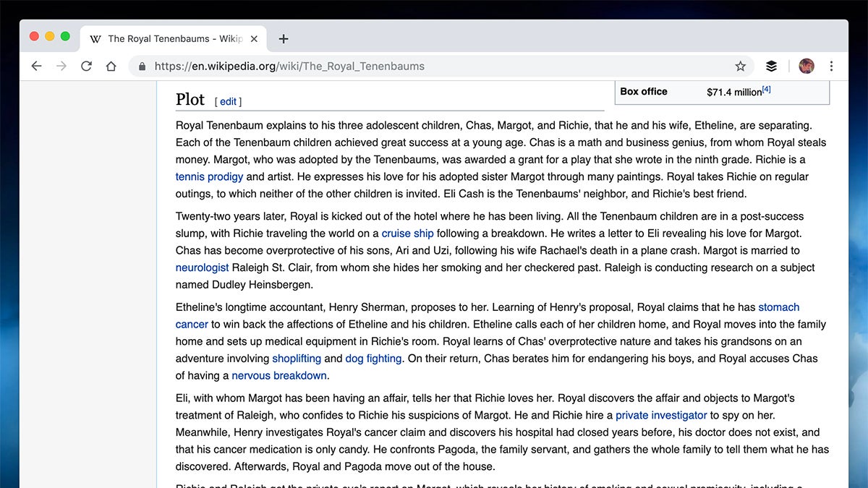Click the browser back arrow

pyautogui.click(x=36, y=67)
